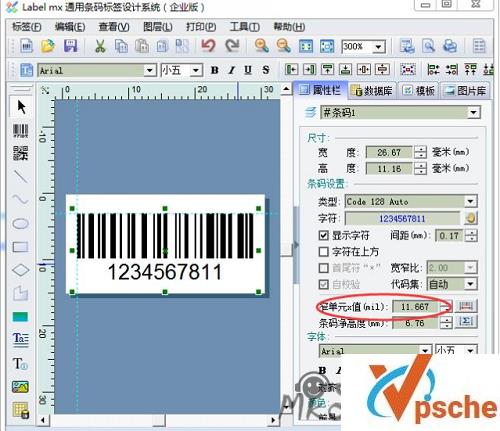Select the image insert tool
Viewport: 500px width, 431px height.
pyautogui.click(x=20, y=387)
